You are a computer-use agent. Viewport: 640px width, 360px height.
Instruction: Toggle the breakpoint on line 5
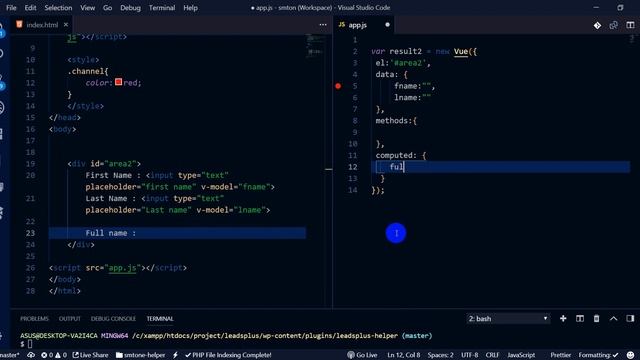[338, 86]
